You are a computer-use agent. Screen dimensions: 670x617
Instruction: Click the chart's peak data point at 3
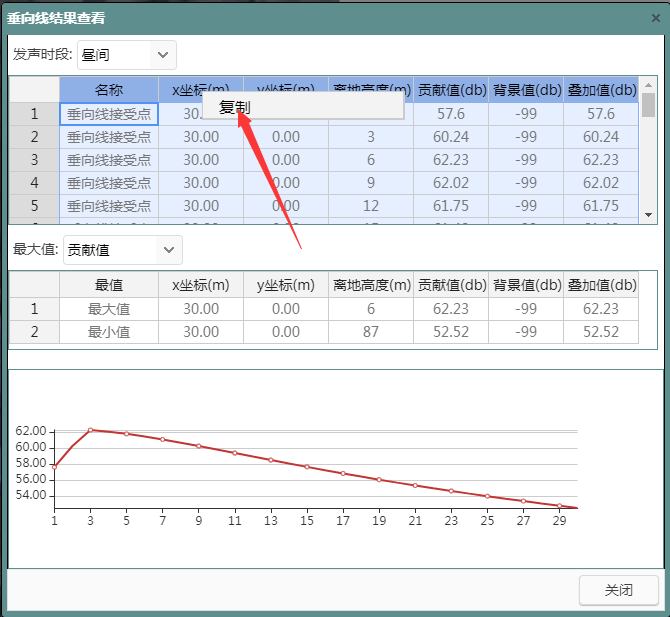tap(91, 430)
